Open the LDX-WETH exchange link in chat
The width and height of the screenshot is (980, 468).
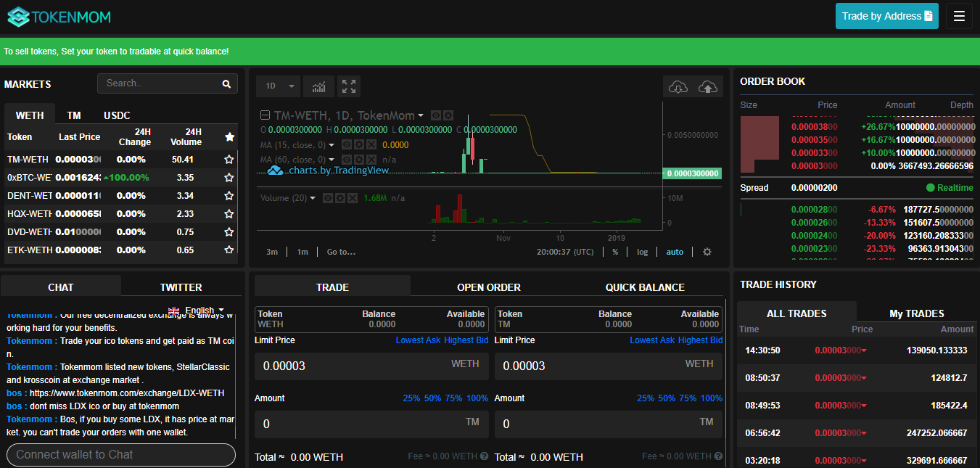coord(127,393)
